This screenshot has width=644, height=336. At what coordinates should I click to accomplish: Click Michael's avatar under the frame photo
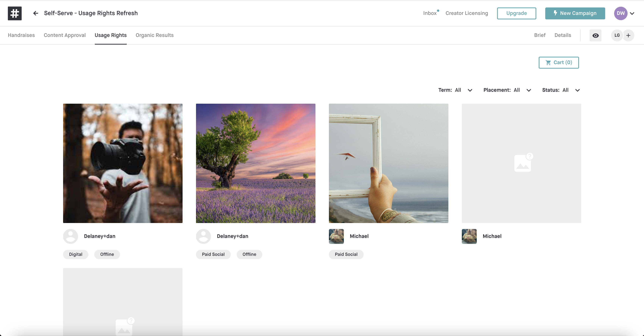click(336, 236)
